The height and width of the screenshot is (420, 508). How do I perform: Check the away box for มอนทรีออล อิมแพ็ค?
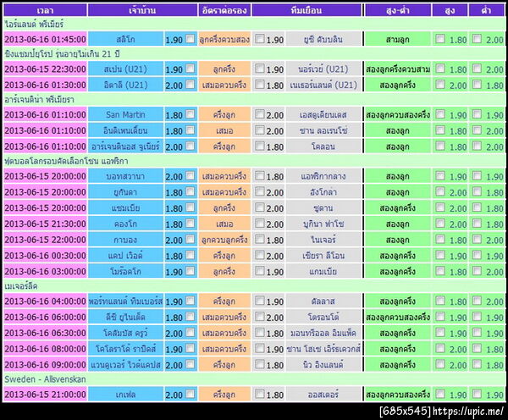[259, 333]
